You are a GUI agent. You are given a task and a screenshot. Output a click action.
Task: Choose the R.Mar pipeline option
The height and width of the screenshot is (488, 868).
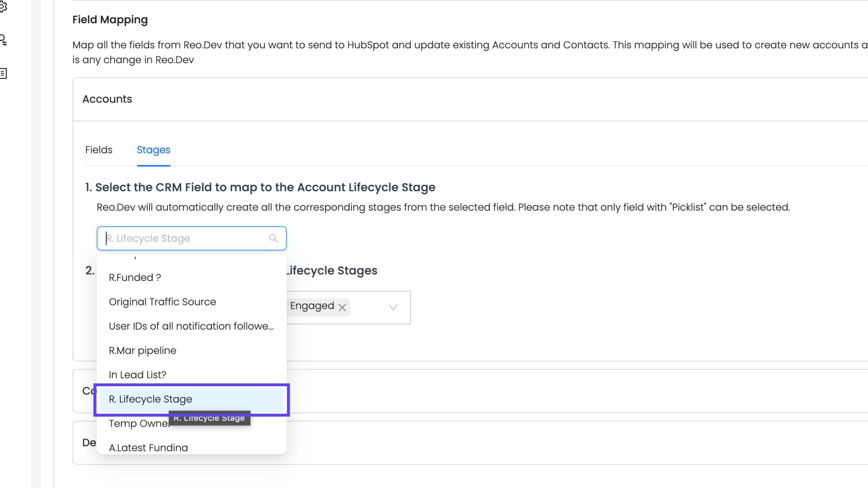pyautogui.click(x=143, y=350)
